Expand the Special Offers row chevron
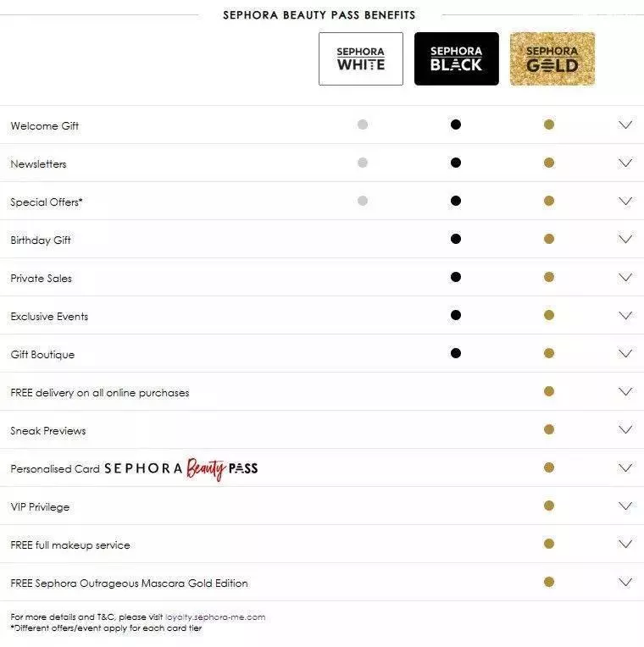 [x=625, y=201]
